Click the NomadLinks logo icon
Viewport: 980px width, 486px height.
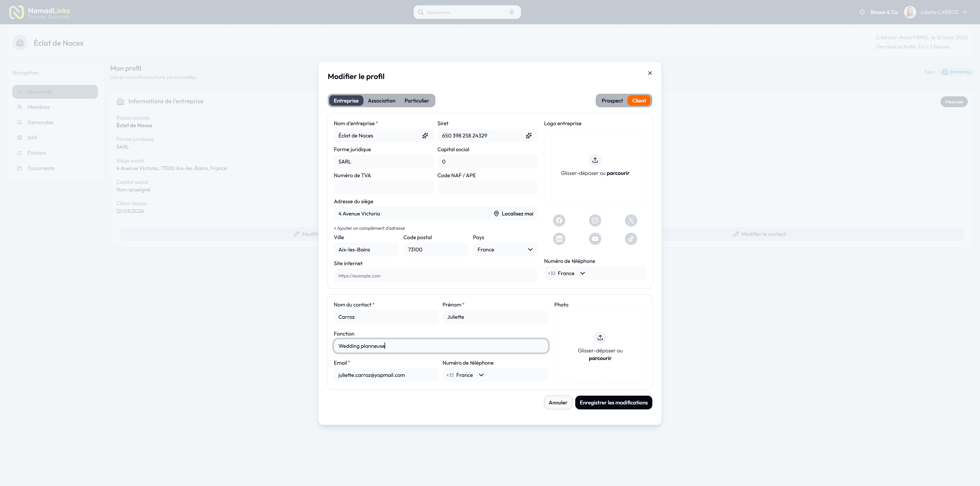coord(16,12)
